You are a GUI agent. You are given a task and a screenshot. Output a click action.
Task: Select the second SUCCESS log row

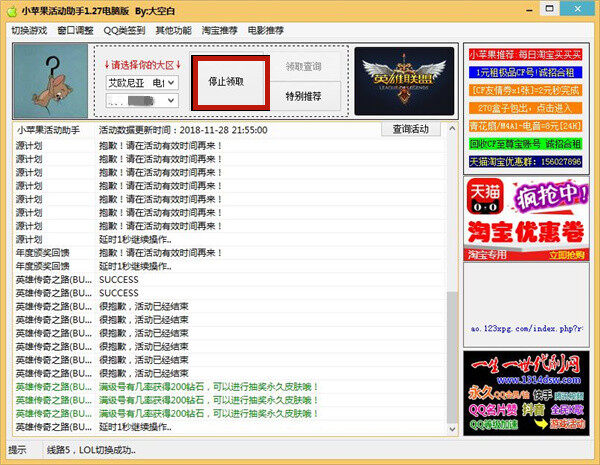click(230, 293)
